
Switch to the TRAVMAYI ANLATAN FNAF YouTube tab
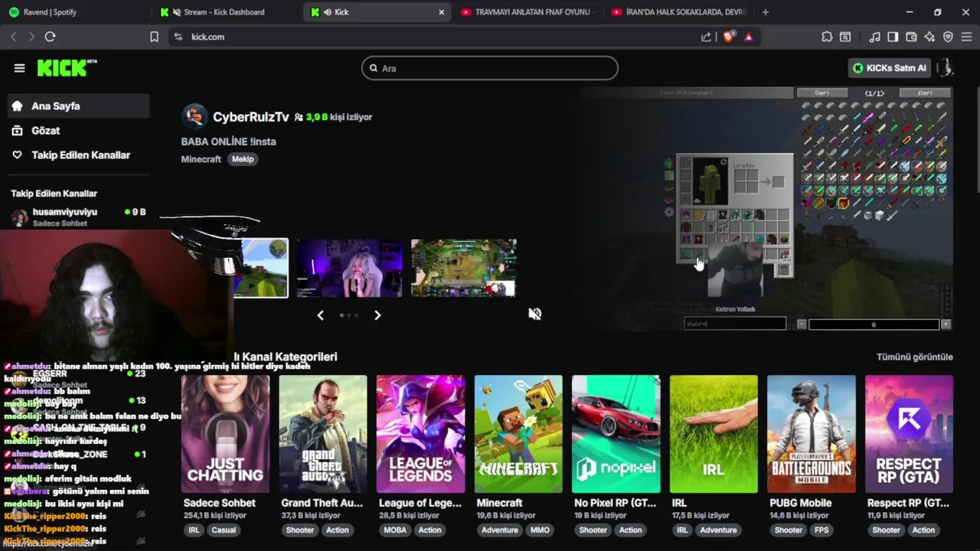click(527, 12)
